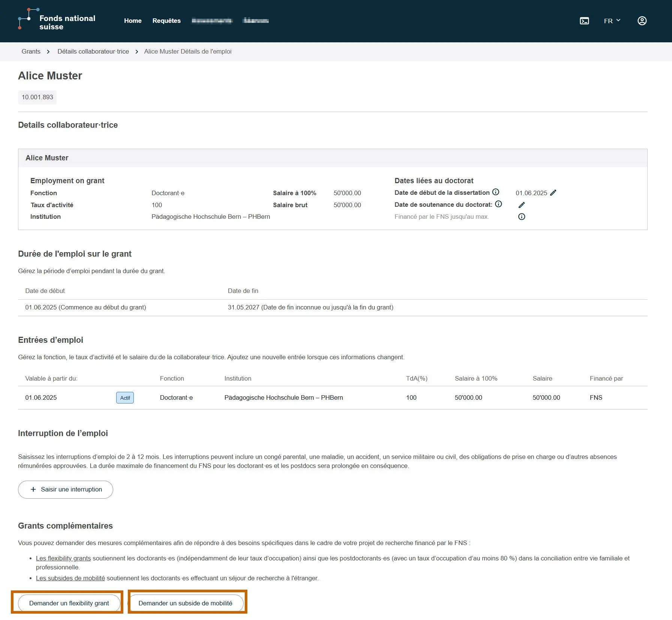Click Saisir une interruption button
Screen dimensions: 672x620
point(66,490)
